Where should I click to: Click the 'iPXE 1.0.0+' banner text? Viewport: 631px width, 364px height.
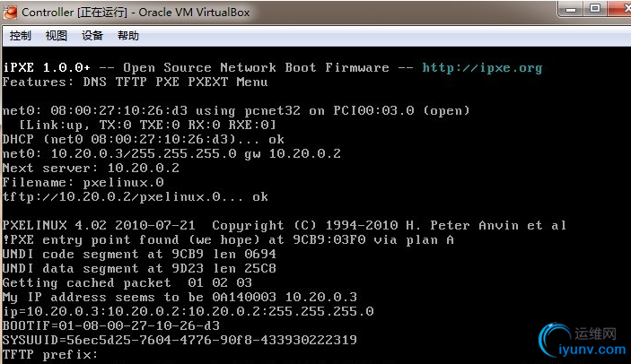click(x=47, y=67)
